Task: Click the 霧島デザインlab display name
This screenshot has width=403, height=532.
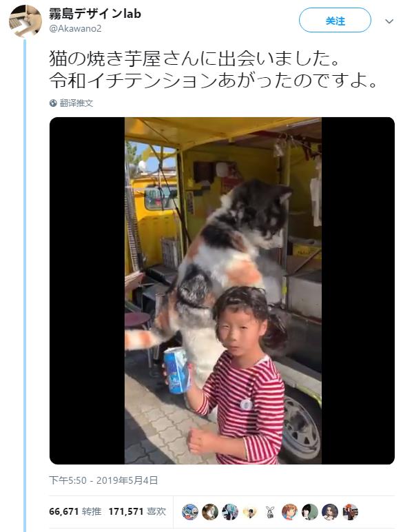Action: (95, 14)
